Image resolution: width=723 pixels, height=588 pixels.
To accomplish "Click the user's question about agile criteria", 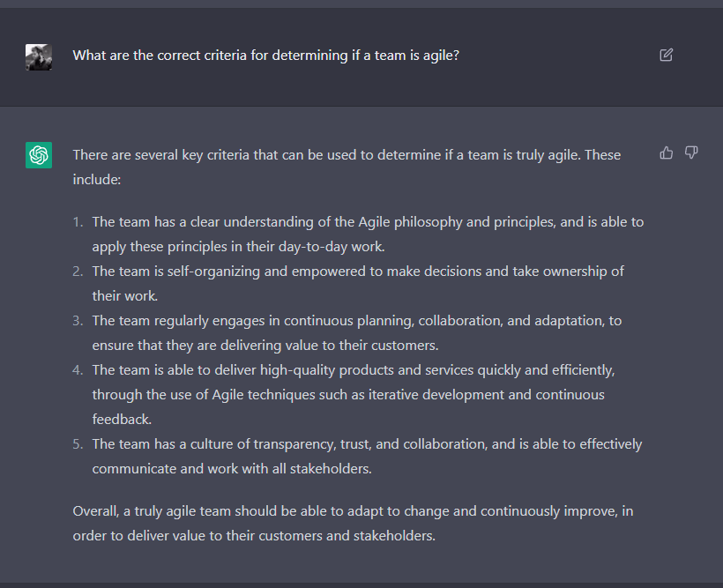I will (265, 56).
